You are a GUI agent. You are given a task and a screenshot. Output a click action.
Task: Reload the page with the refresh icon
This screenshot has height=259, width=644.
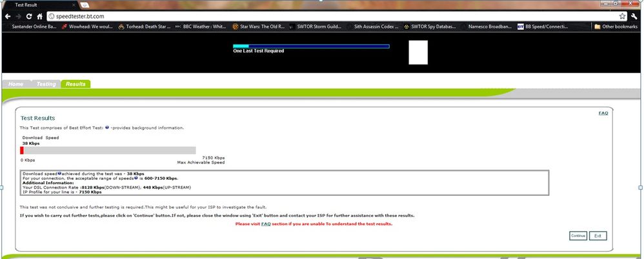pos(29,16)
